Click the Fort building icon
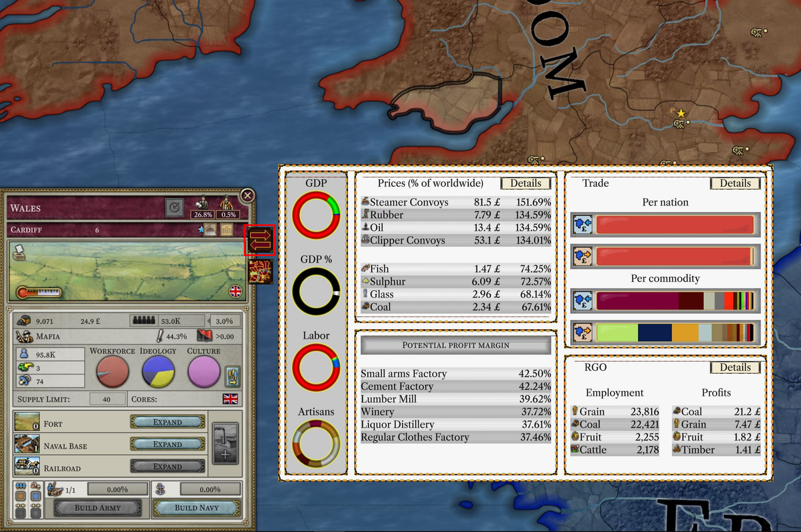 pyautogui.click(x=27, y=422)
